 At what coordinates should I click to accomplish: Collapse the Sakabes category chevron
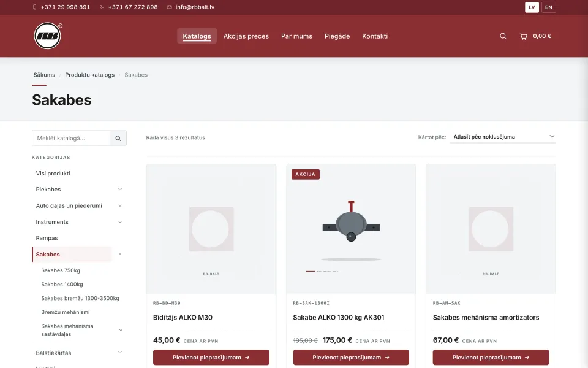tap(120, 254)
